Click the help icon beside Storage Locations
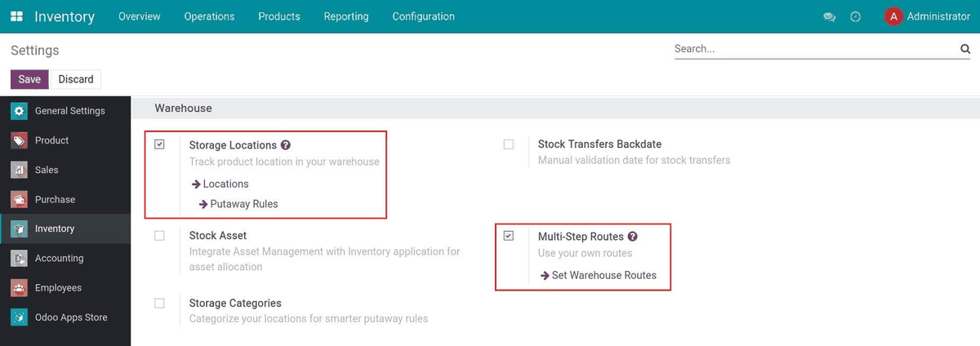Viewport: 980px width, 346px height. pos(286,145)
